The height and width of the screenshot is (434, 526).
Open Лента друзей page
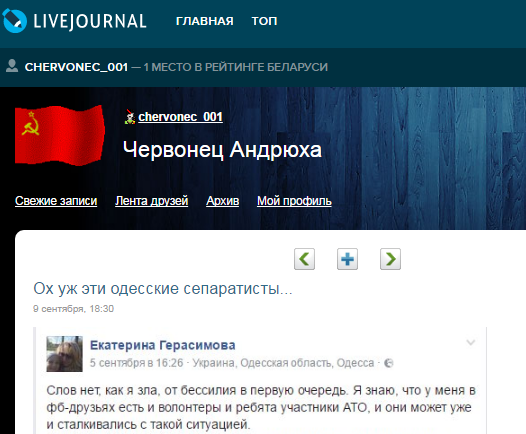point(152,201)
